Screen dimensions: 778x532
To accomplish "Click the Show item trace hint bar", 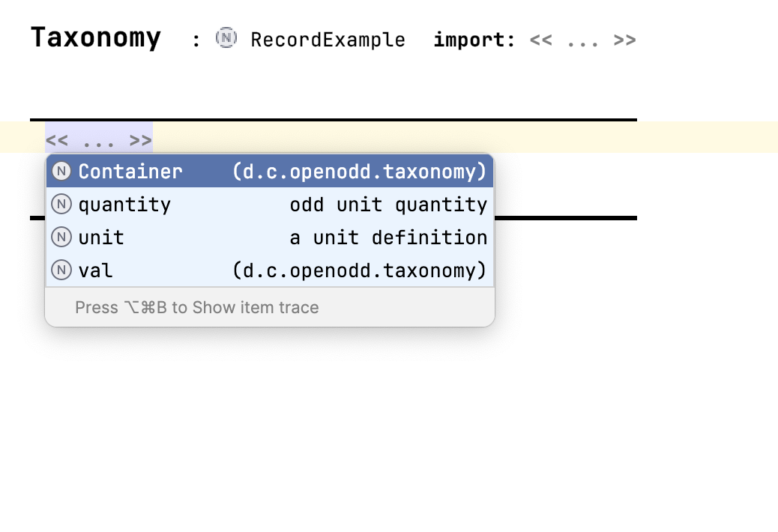I will (196, 307).
